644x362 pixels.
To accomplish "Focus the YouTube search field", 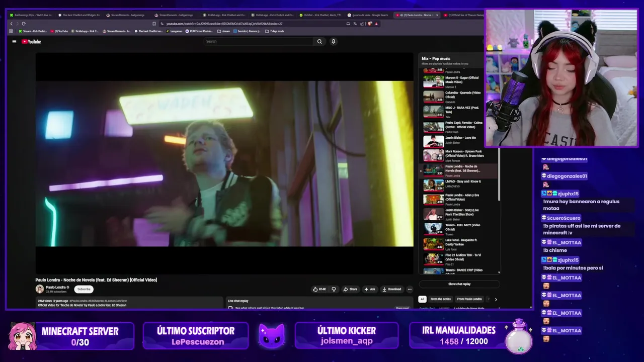I will coord(259,42).
